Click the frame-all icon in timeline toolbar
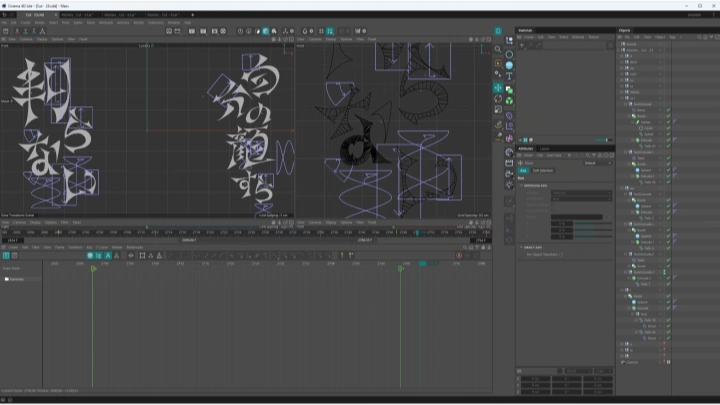 [x=142, y=256]
